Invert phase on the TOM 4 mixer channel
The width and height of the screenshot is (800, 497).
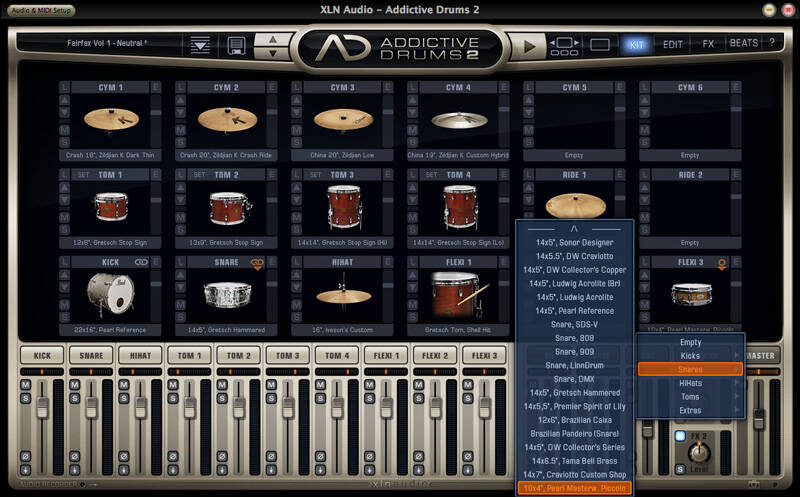(x=320, y=456)
